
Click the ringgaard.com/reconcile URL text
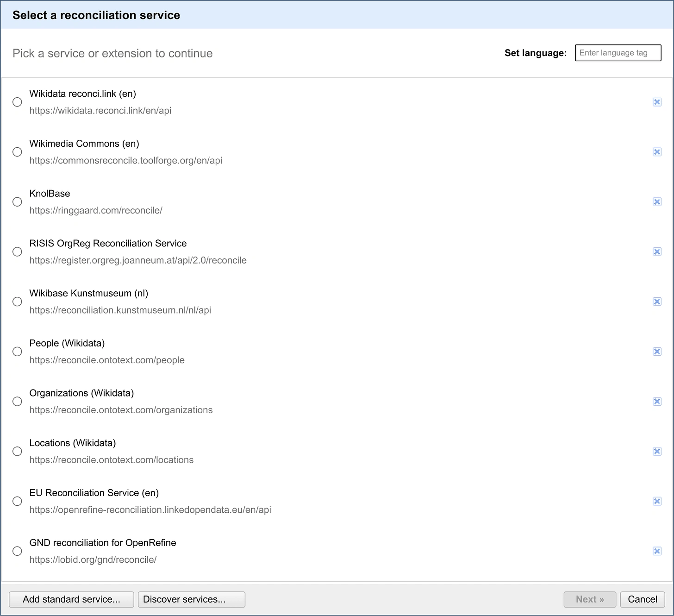pos(96,210)
